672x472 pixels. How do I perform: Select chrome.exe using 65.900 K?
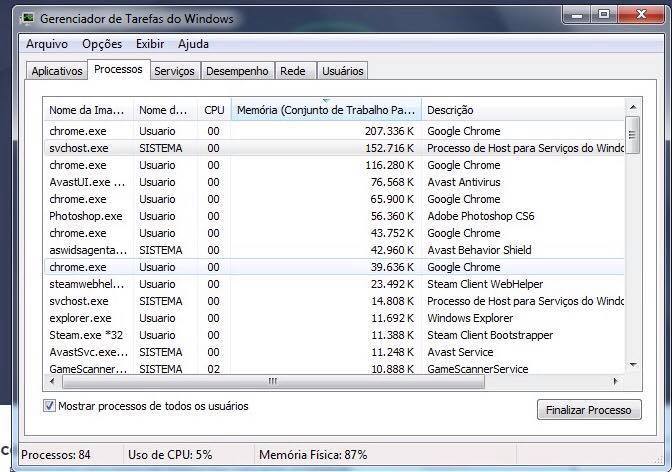(334, 199)
